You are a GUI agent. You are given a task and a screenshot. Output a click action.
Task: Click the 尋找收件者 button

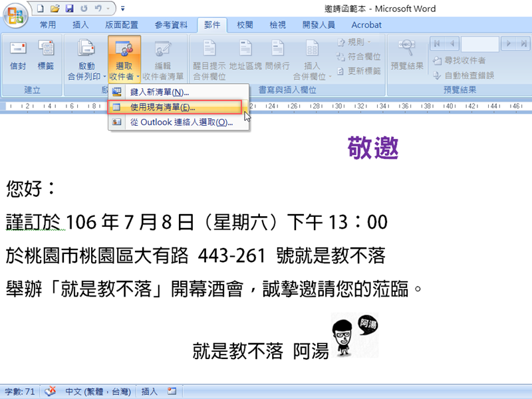[459, 61]
